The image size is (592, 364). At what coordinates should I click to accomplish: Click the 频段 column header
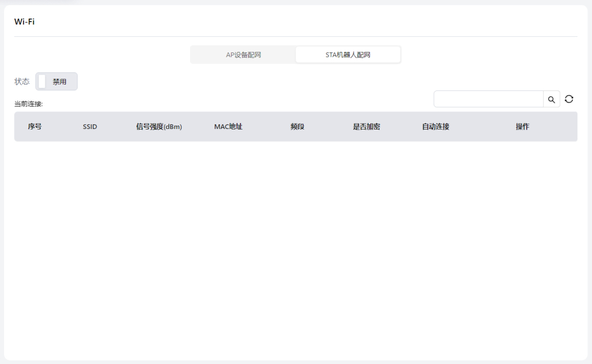297,127
